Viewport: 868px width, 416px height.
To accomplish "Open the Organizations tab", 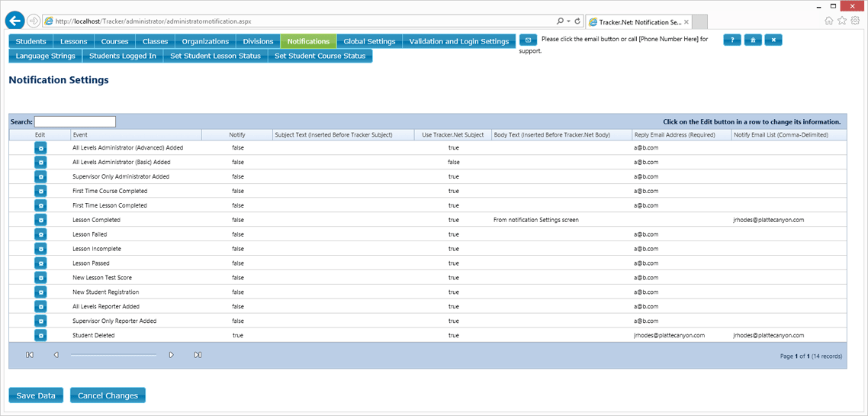I will click(205, 41).
